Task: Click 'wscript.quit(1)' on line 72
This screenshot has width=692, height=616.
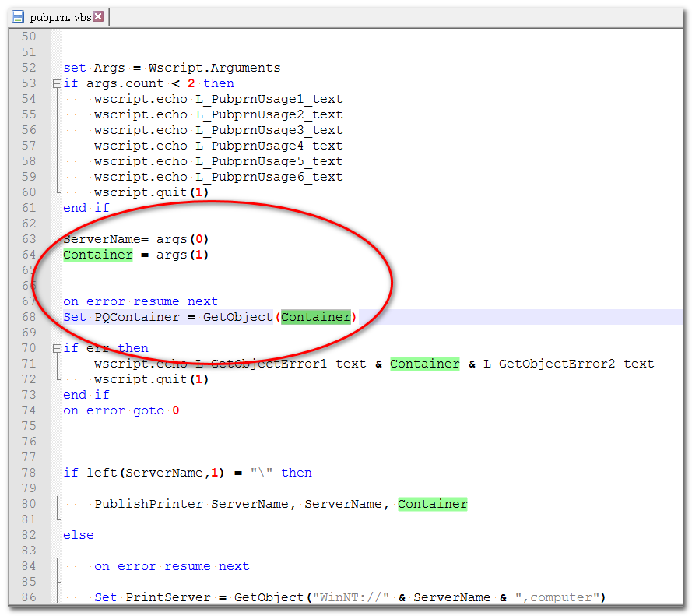Action: pyautogui.click(x=151, y=379)
